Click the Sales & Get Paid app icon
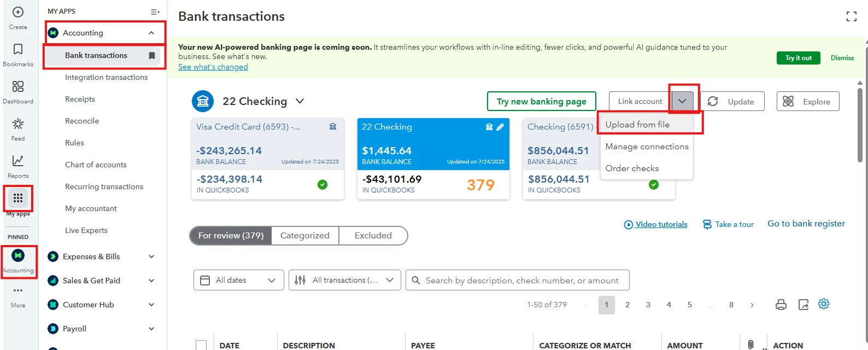Viewport: 868px width, 350px height. click(53, 281)
